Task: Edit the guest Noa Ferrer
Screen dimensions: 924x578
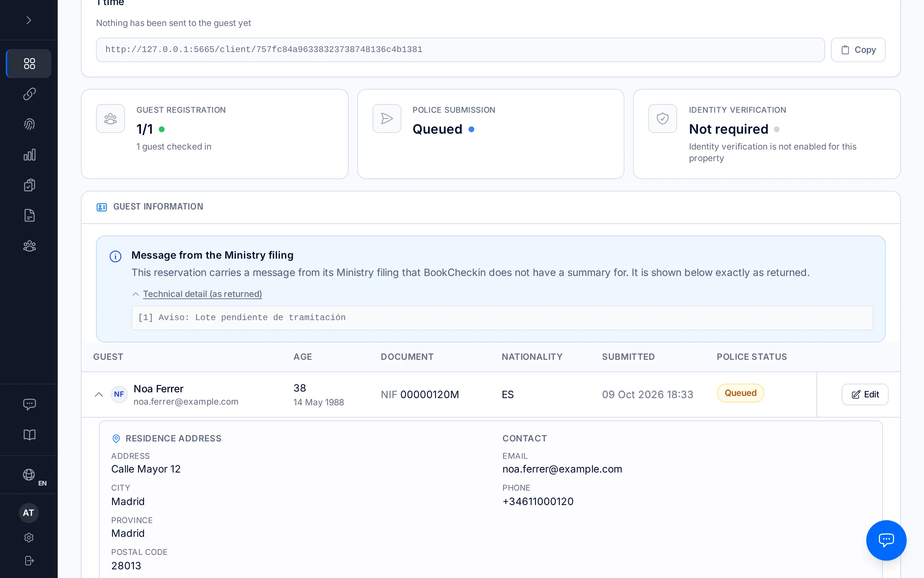Action: click(x=865, y=394)
